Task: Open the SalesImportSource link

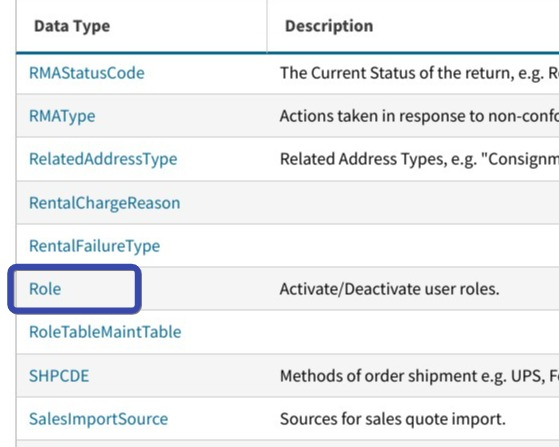Action: tap(98, 419)
